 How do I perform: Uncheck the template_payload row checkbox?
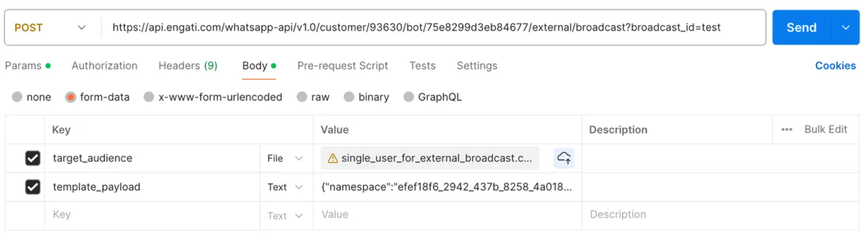pyautogui.click(x=33, y=187)
